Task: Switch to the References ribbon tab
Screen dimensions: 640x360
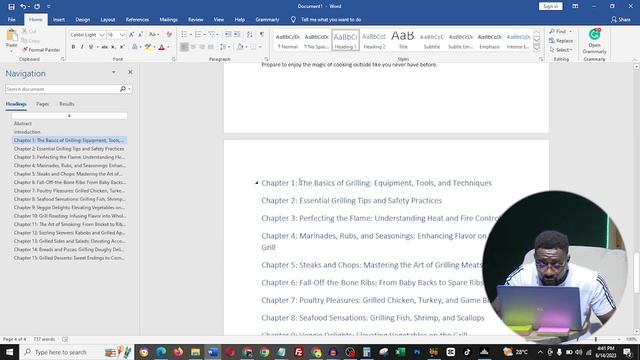Action: click(137, 20)
